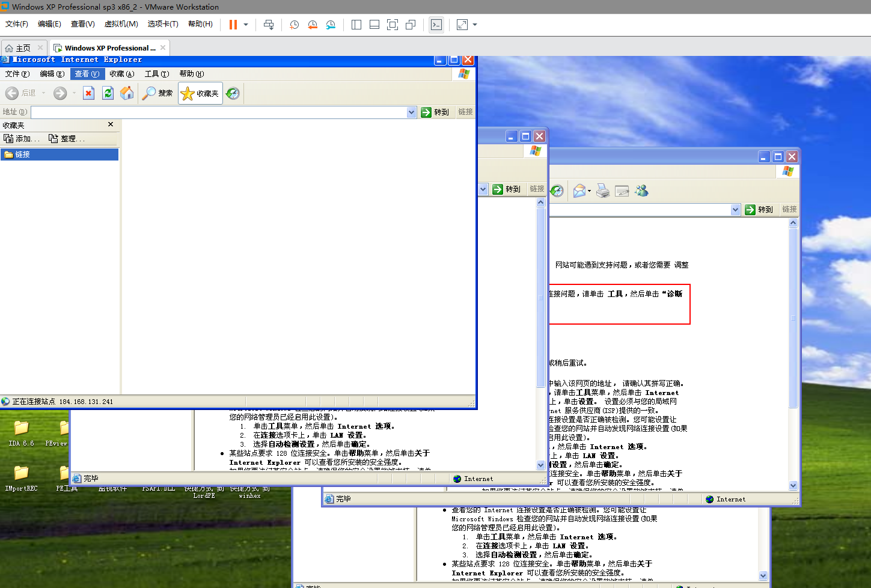871x588 pixels.
Task: Click the edit page icon in rightmost IE
Action: 622,191
